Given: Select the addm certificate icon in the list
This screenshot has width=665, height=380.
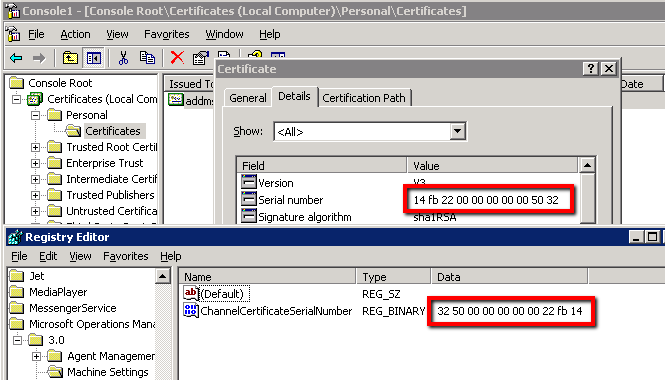Looking at the screenshot, I should pyautogui.click(x=176, y=100).
